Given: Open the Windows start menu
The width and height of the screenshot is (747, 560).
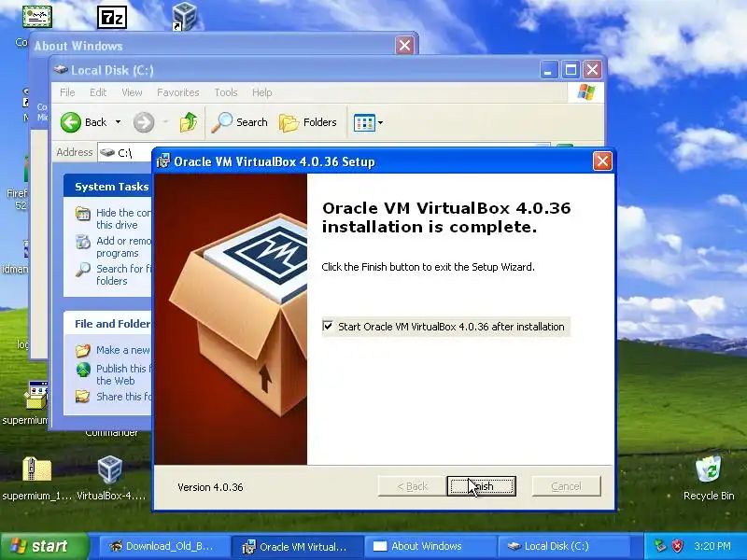Looking at the screenshot, I should point(44,546).
